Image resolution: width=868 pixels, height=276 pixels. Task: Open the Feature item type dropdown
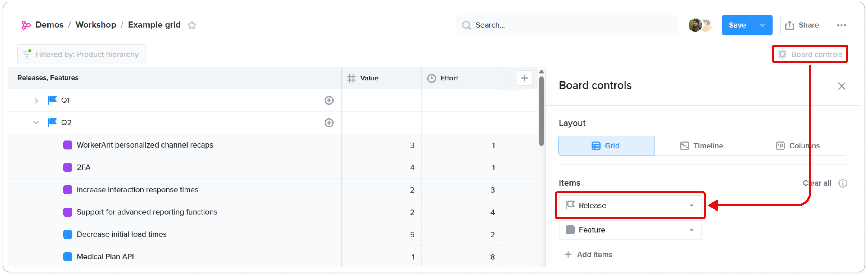[630, 230]
